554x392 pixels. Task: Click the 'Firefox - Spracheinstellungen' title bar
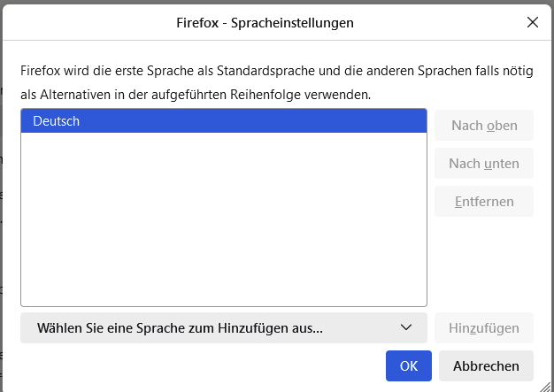(x=277, y=22)
